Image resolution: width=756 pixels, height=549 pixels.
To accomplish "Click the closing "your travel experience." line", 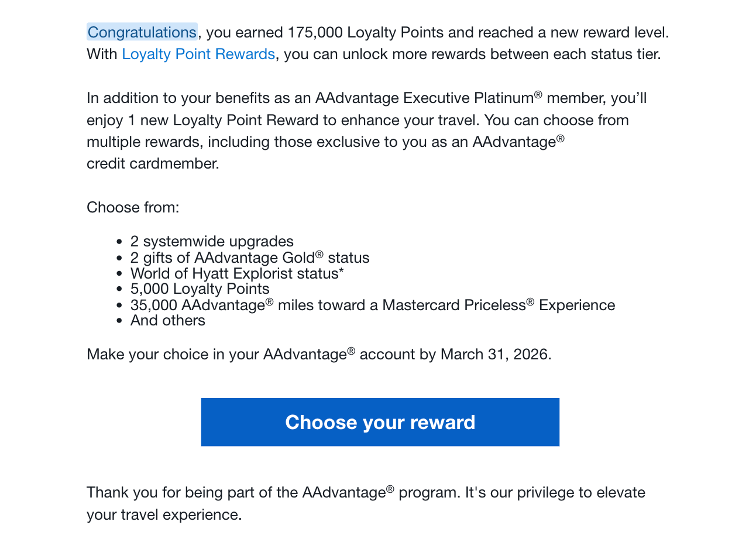I will pos(164,515).
